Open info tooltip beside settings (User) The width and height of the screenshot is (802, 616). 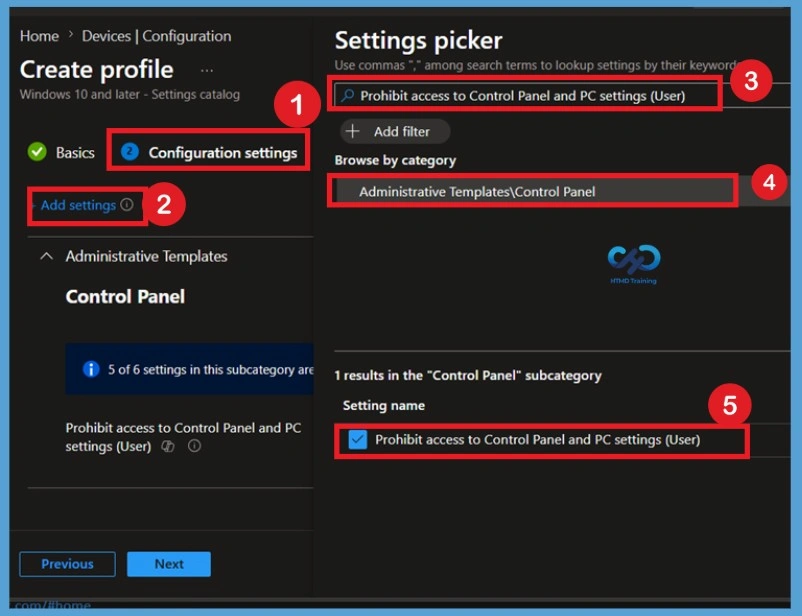(x=194, y=446)
